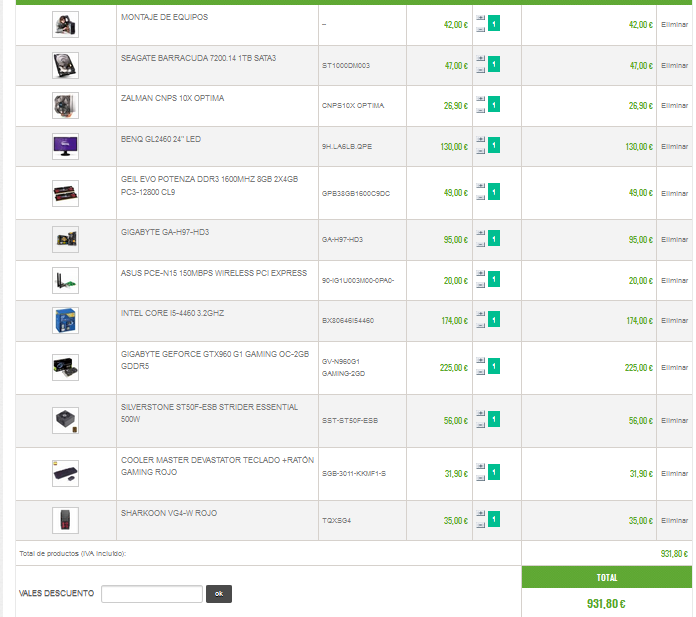Open Gigabyte GTX960 graphics card thumbnail
The height and width of the screenshot is (617, 696).
point(65,368)
